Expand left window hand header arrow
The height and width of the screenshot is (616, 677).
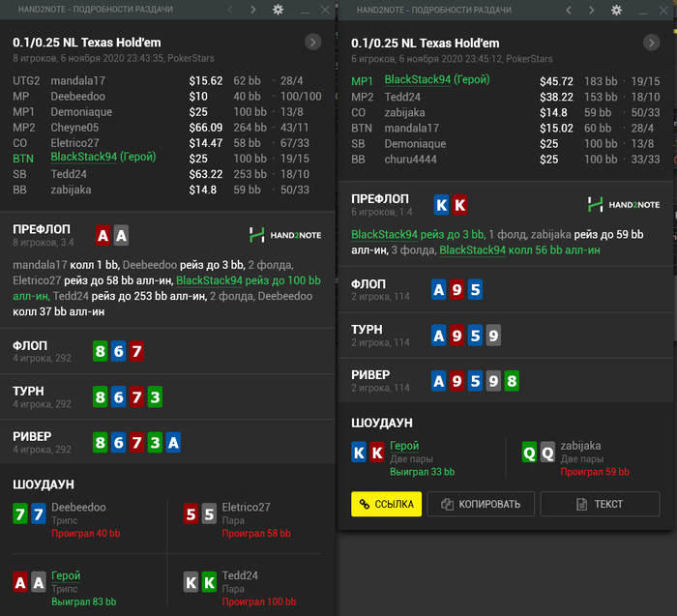point(313,42)
